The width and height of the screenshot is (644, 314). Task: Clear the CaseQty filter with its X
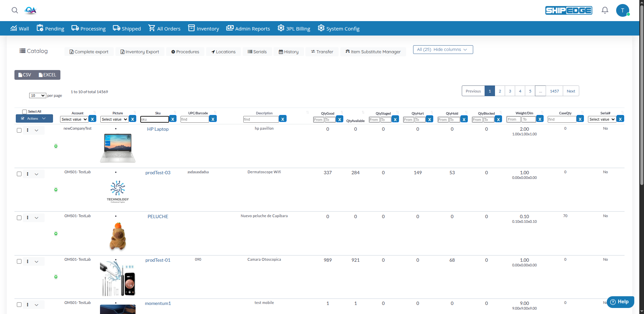click(580, 119)
